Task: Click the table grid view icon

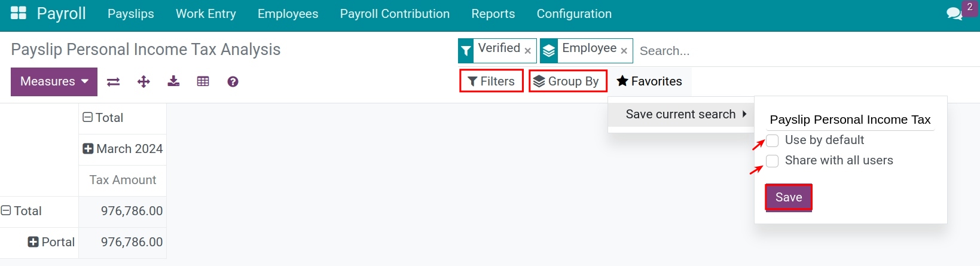Action: 203,82
